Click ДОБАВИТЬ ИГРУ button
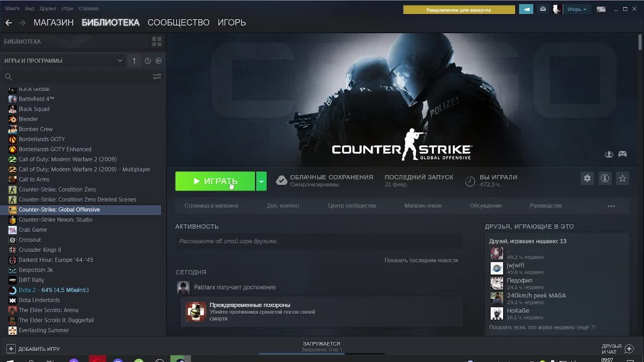 point(34,348)
